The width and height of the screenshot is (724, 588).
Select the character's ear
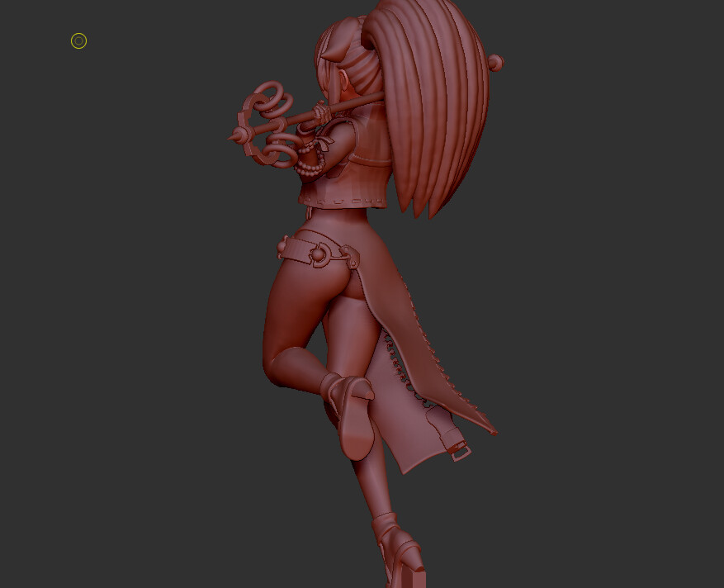coord(345,78)
